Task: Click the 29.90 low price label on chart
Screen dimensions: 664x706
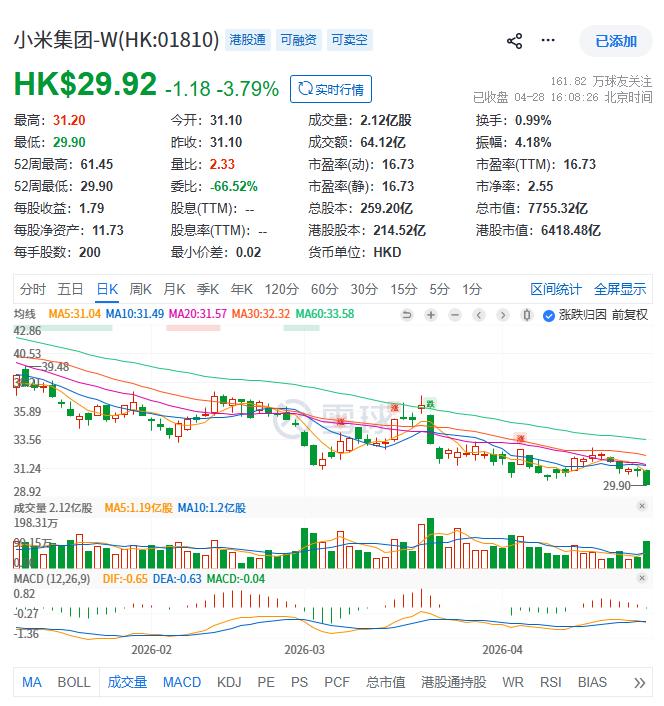Action: coord(616,485)
